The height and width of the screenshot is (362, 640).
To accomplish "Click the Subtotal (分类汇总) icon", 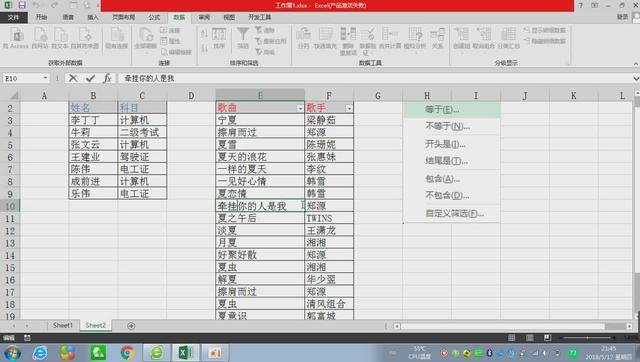I will pyautogui.click(x=508, y=38).
